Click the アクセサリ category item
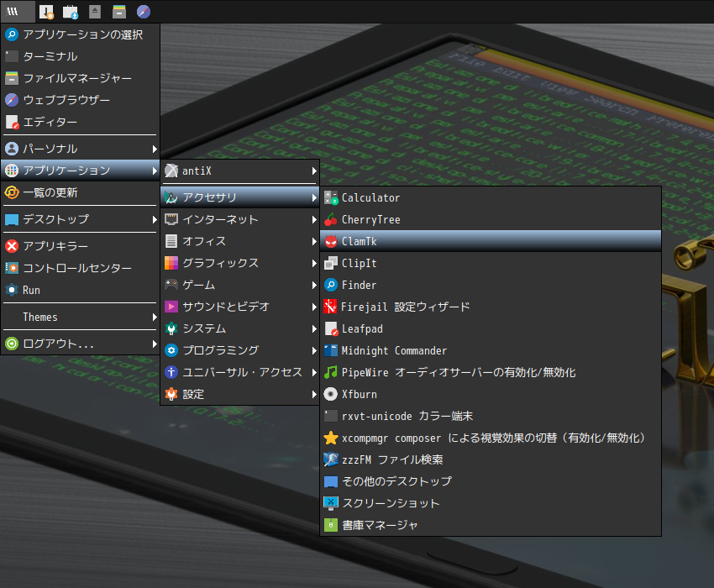The width and height of the screenshot is (714, 588). coord(240,197)
